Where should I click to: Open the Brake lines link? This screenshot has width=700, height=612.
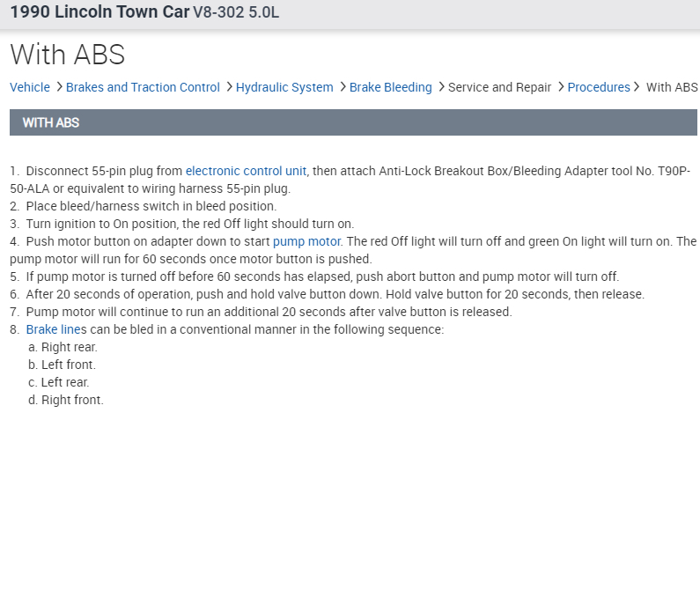pos(53,329)
